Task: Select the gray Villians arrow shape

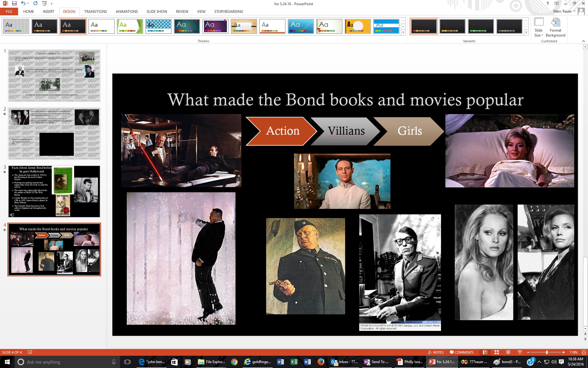Action: coord(345,131)
